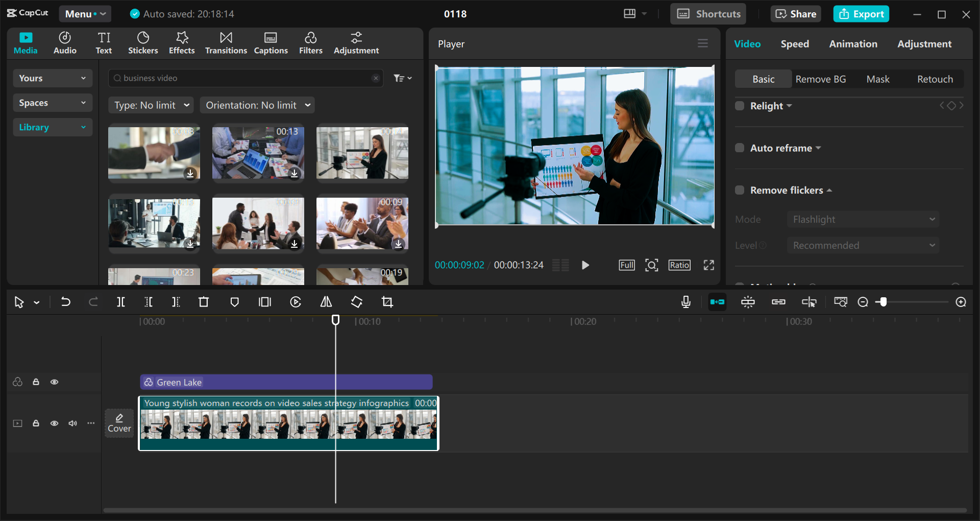Open the Flashlight mode dropdown
Image resolution: width=980 pixels, height=521 pixels.
point(862,219)
